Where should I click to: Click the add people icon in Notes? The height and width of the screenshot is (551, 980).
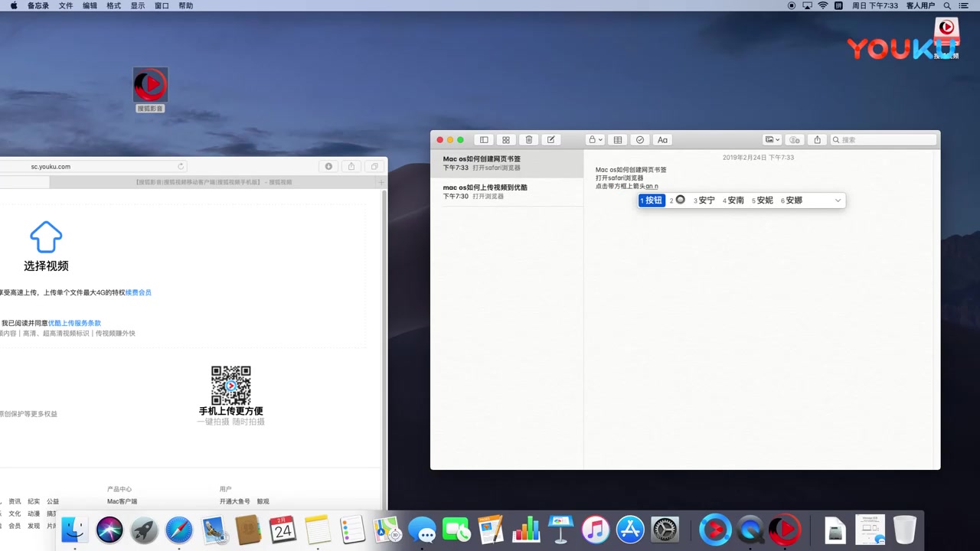click(x=795, y=140)
